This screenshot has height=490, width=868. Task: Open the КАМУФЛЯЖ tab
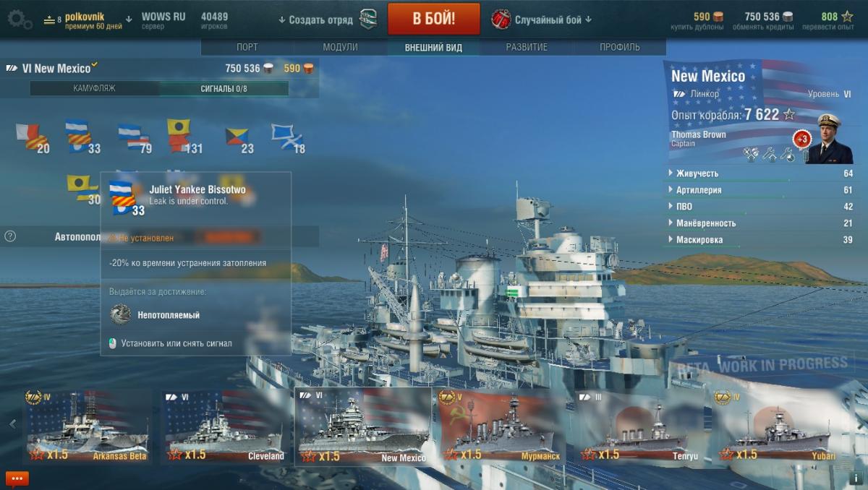pos(94,88)
